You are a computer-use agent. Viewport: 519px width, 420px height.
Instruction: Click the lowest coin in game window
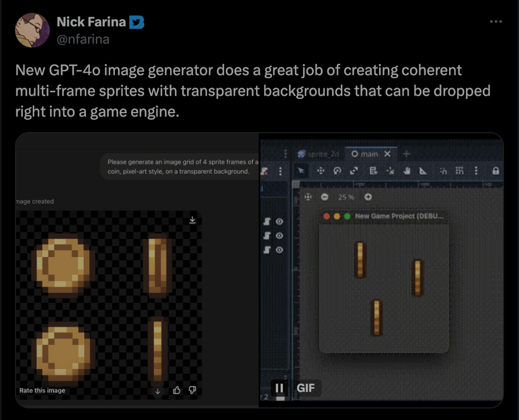(377, 318)
